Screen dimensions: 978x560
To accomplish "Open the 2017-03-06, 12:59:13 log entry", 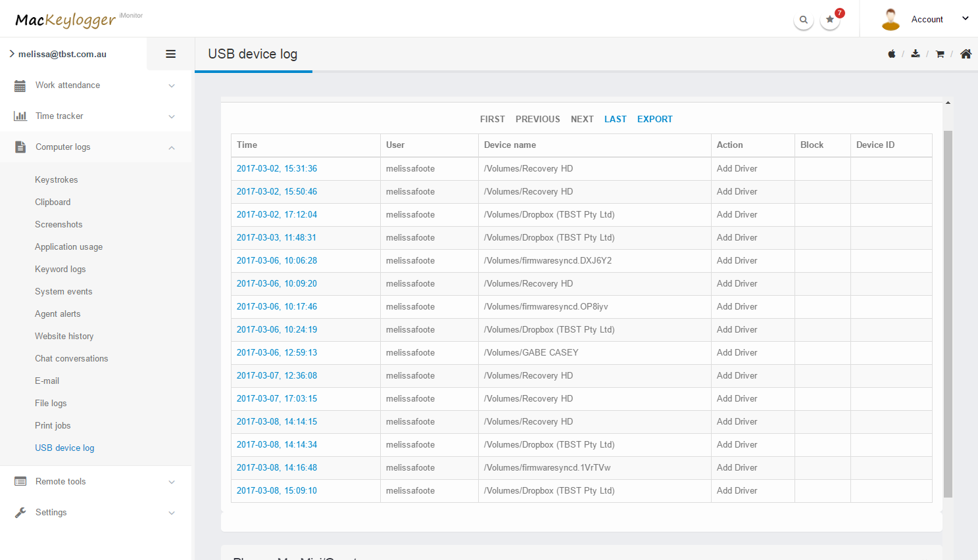I will tap(277, 353).
